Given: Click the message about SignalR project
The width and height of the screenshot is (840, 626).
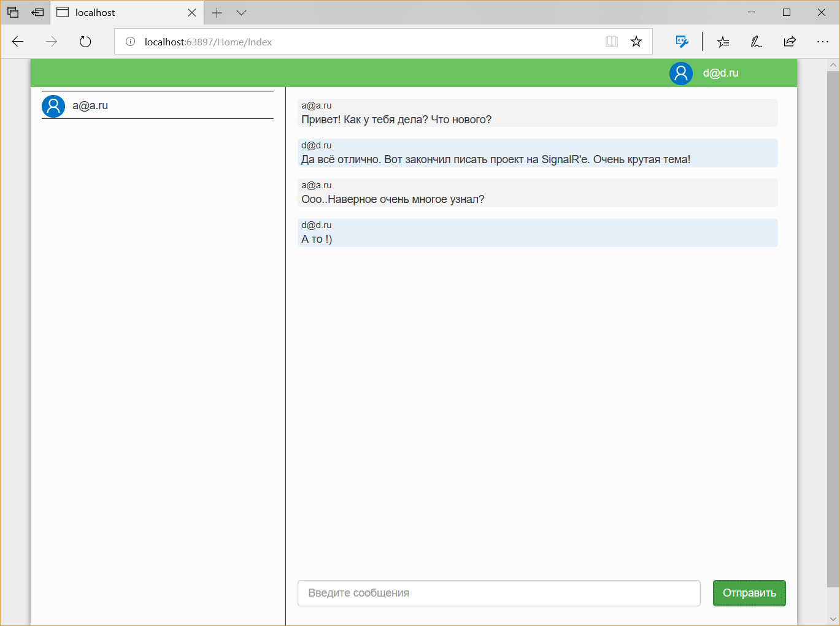Looking at the screenshot, I should (x=538, y=153).
